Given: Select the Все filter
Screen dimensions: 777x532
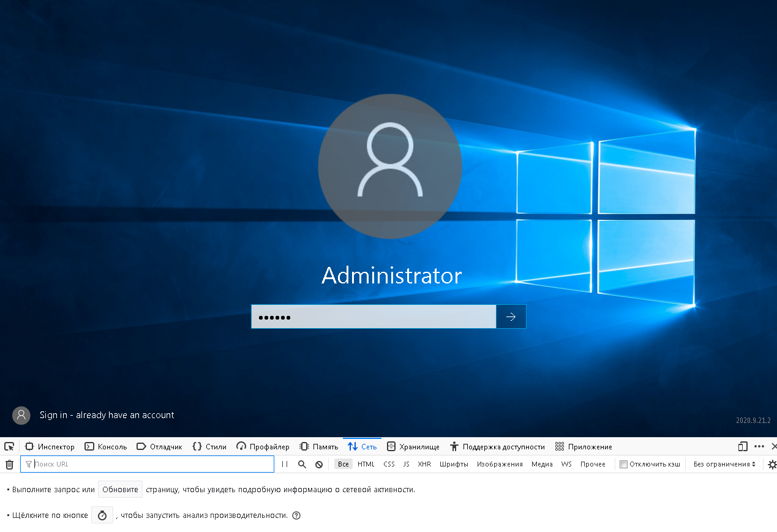Looking at the screenshot, I should (343, 464).
